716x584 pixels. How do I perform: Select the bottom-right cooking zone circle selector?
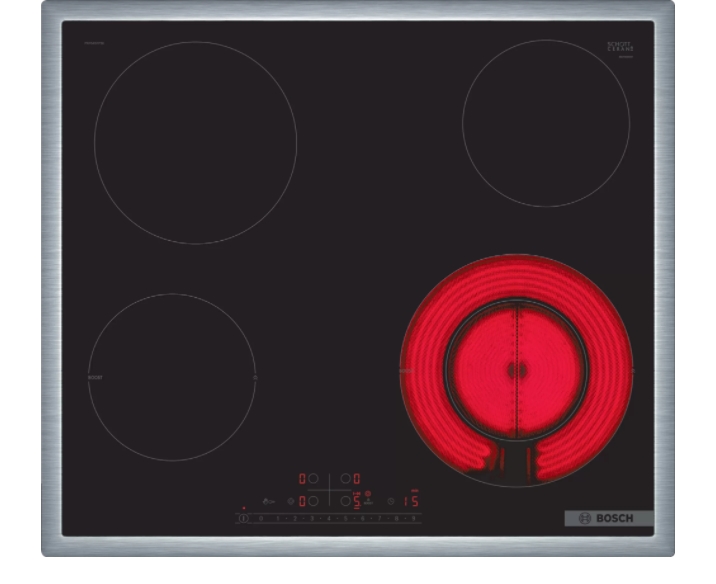[x=344, y=501]
